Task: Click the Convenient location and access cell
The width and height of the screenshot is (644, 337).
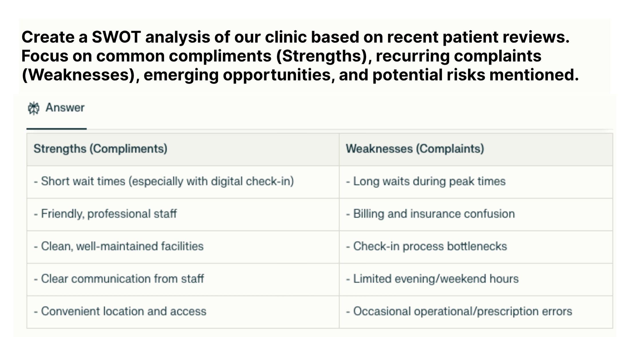Action: [183, 312]
